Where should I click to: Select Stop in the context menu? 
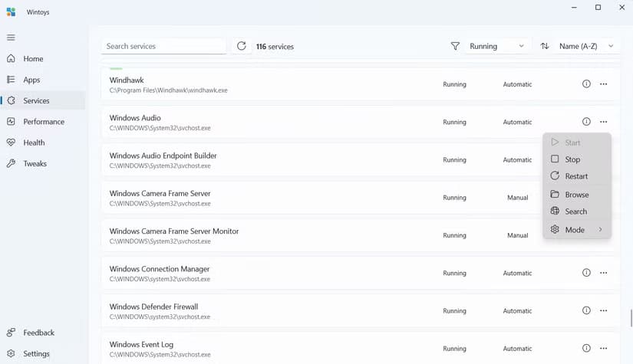(572, 159)
